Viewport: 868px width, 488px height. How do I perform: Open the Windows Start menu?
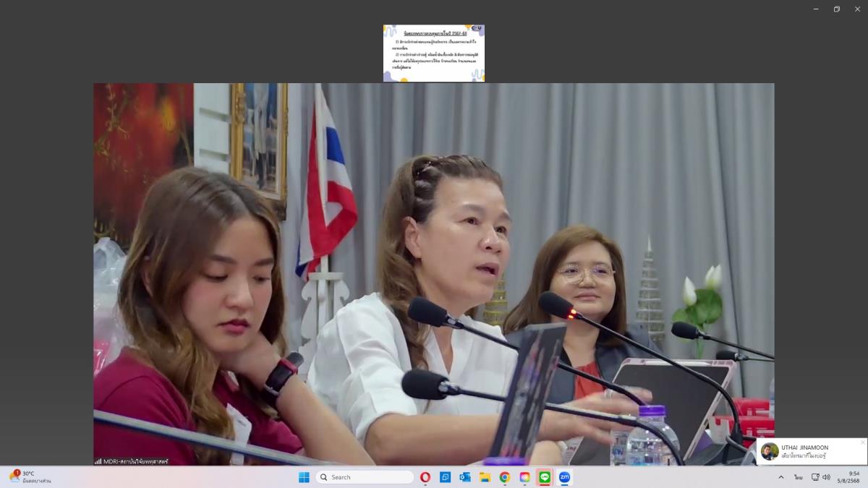(304, 477)
